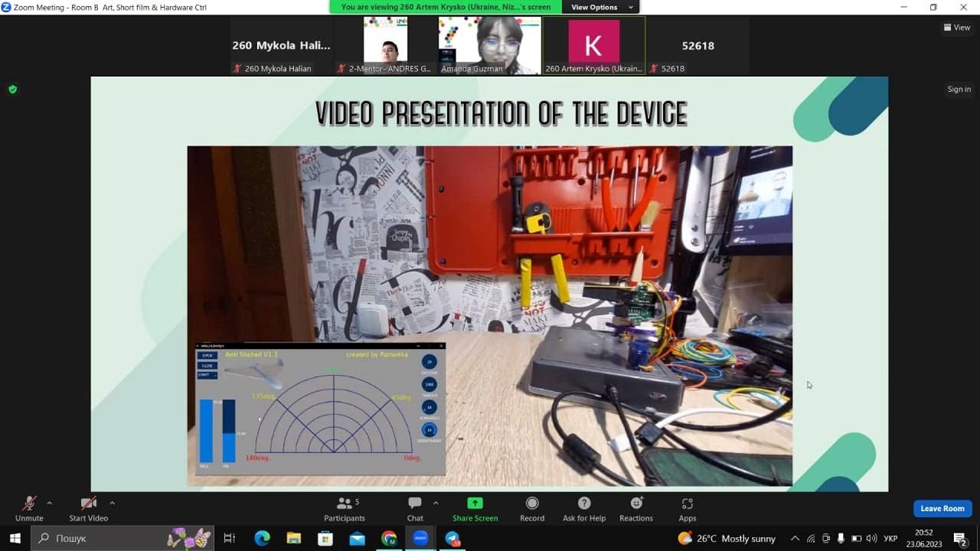Open the View Options dropdown
Image resolution: width=980 pixels, height=551 pixels.
coord(601,7)
